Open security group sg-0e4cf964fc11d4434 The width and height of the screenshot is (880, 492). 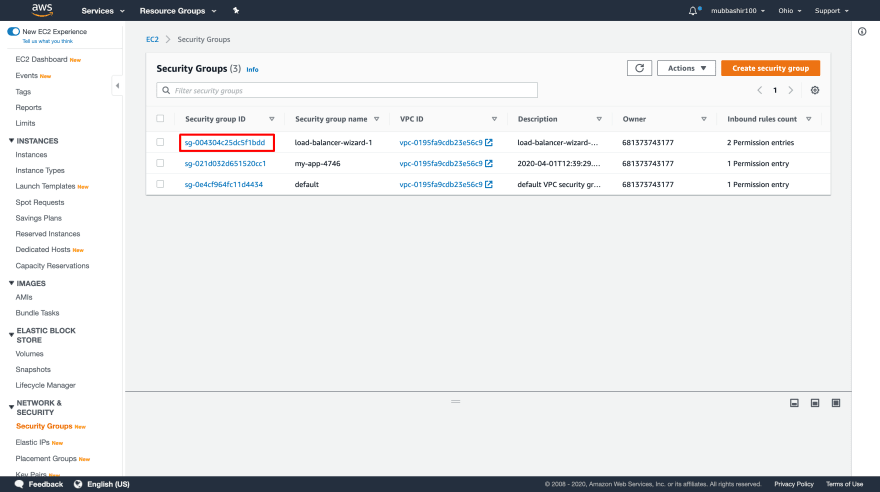(223, 184)
